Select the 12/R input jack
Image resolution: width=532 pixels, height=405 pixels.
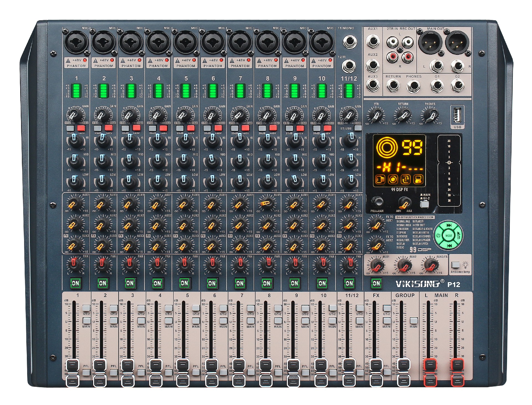point(349,67)
